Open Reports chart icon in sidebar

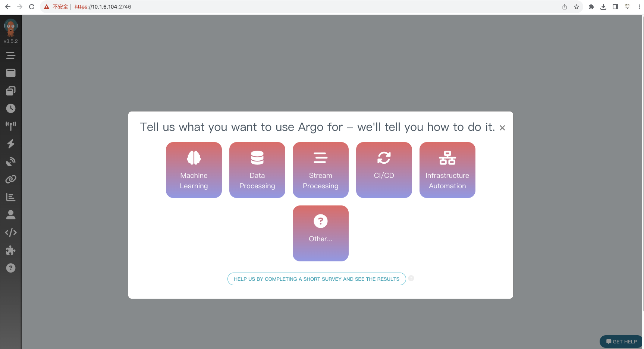[11, 197]
